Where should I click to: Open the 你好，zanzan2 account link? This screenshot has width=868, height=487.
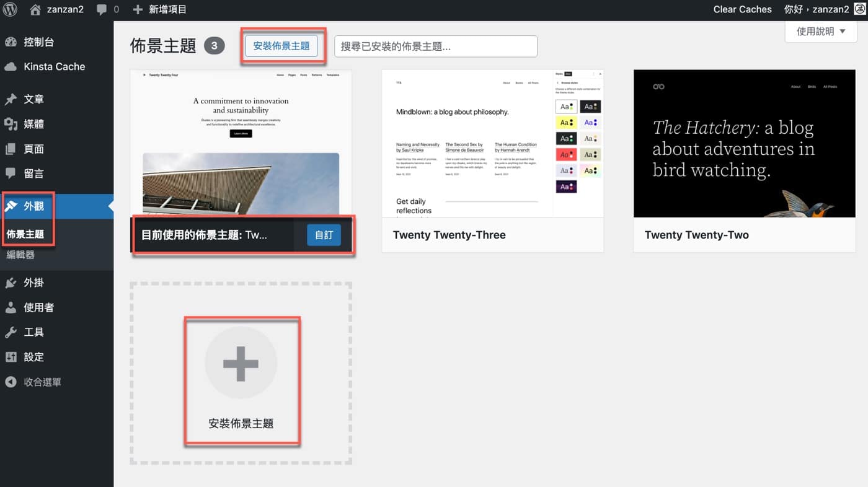817,9
